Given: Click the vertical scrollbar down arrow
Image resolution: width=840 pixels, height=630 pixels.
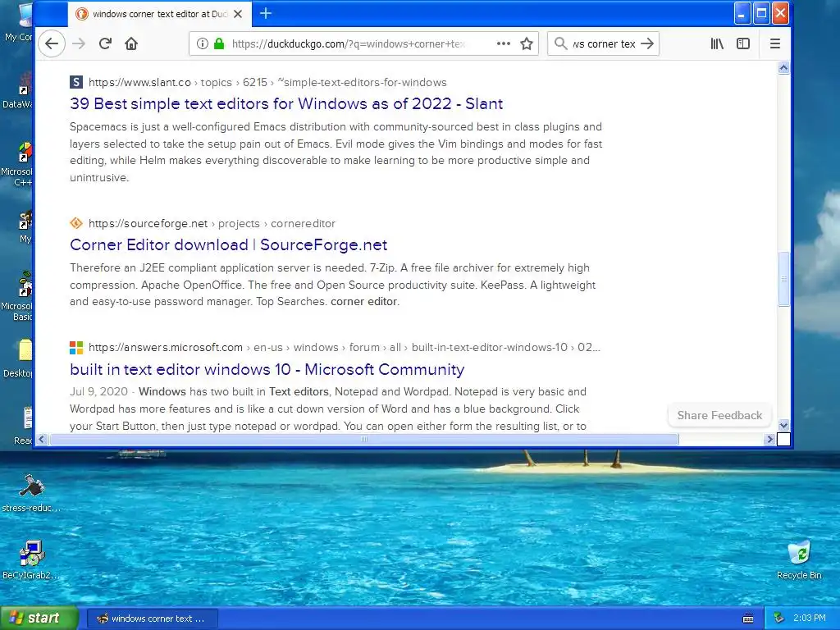Looking at the screenshot, I should tap(783, 426).
